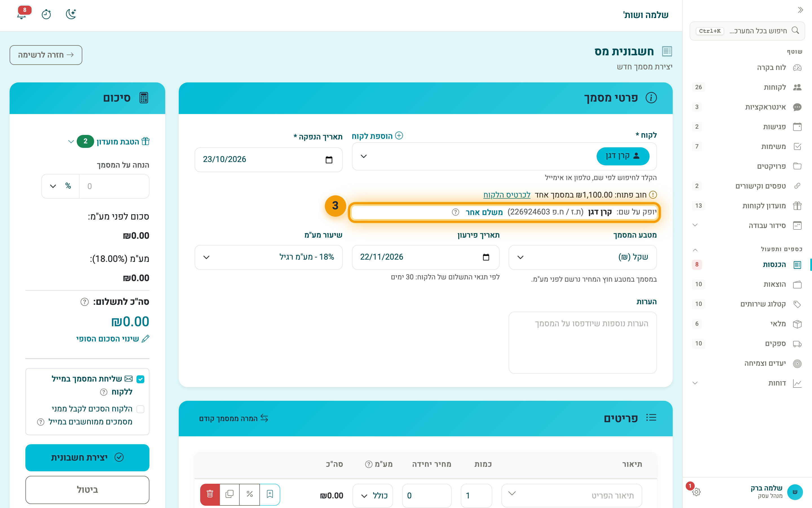Click יצירת חשבונית button
Image resolution: width=812 pixels, height=508 pixels.
[87, 457]
